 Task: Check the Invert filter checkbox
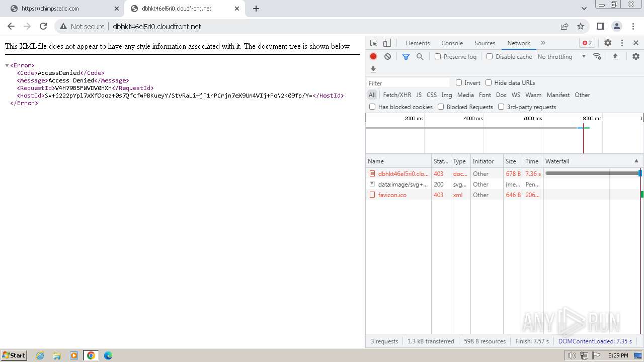459,82
